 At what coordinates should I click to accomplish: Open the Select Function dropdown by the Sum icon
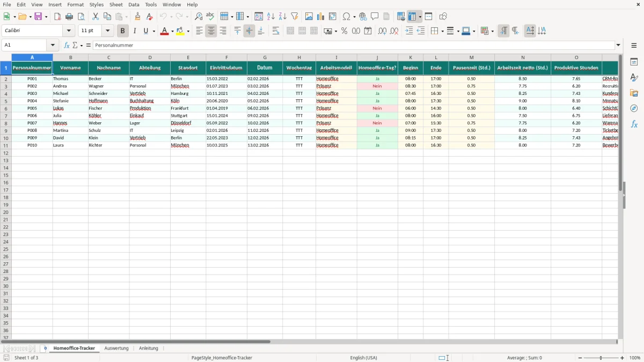(x=81, y=45)
